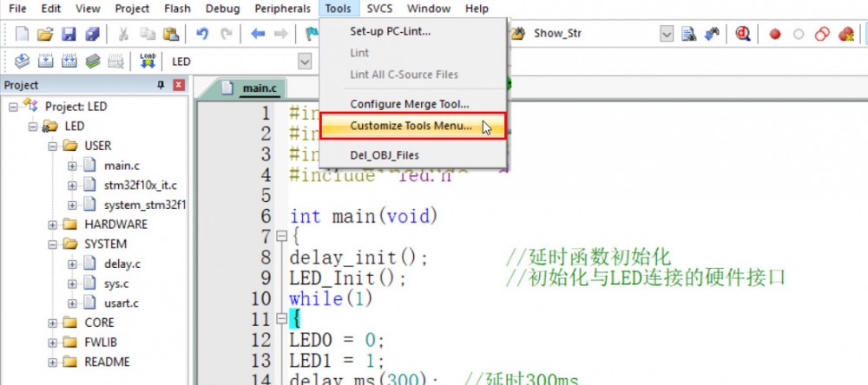
Task: Expand the stm32f10x_it.c file node
Action: click(72, 186)
